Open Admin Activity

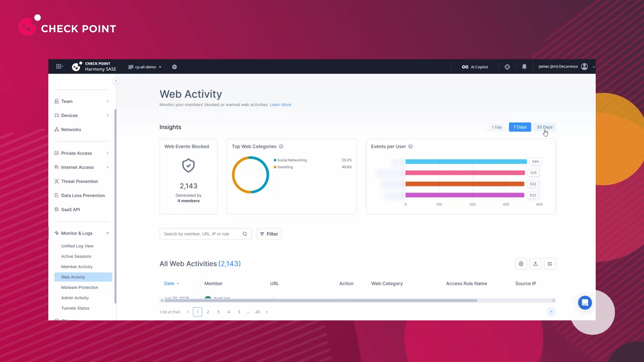pos(75,298)
